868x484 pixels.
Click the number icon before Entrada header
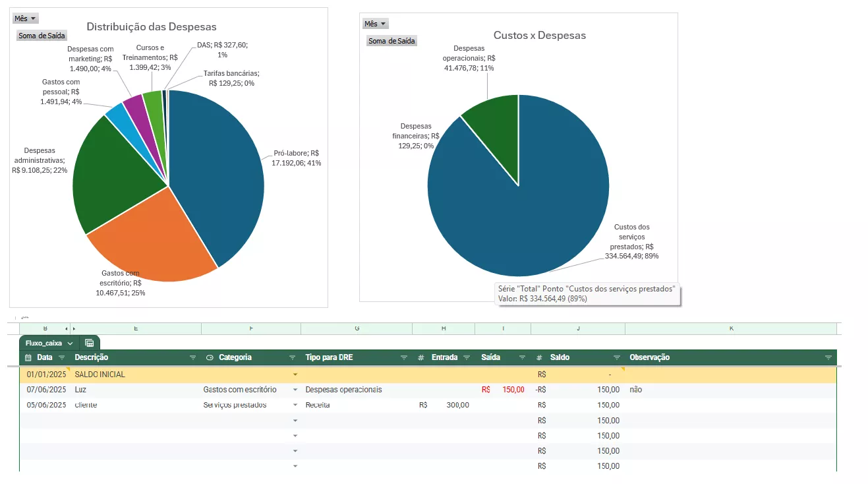[x=421, y=357]
